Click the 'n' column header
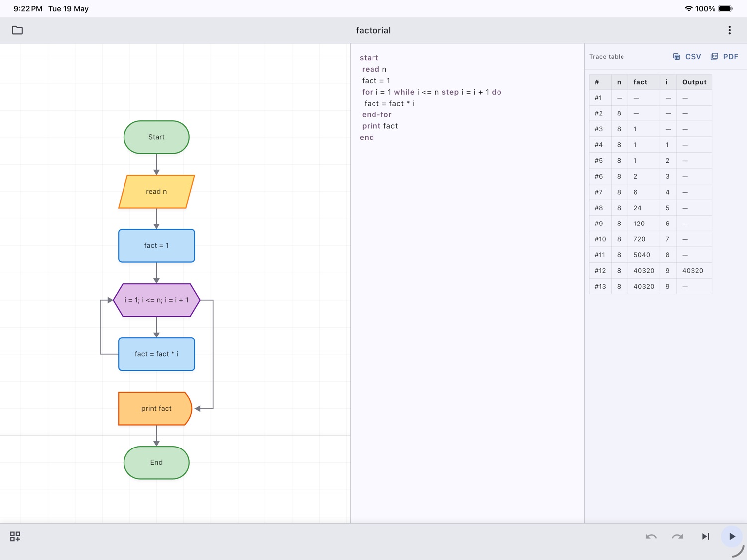This screenshot has height=560, width=747. click(x=620, y=82)
